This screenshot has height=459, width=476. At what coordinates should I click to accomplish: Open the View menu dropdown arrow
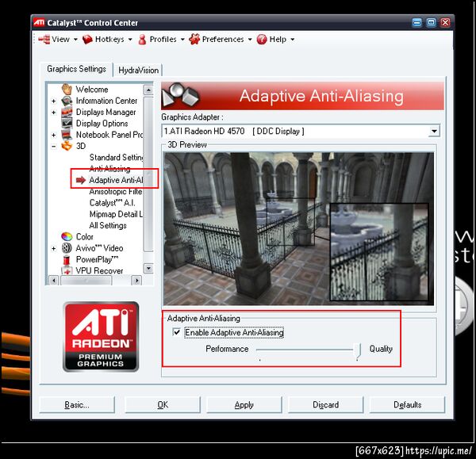[x=75, y=40]
